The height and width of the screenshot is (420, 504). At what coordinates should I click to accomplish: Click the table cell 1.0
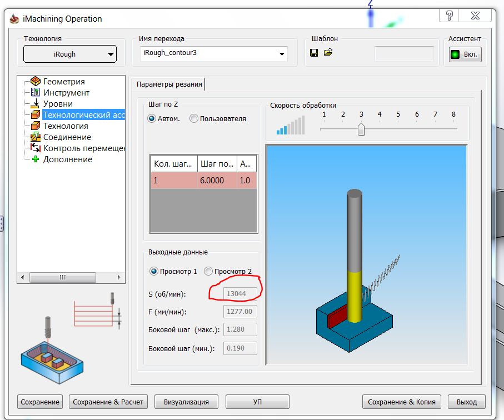pyautogui.click(x=247, y=180)
